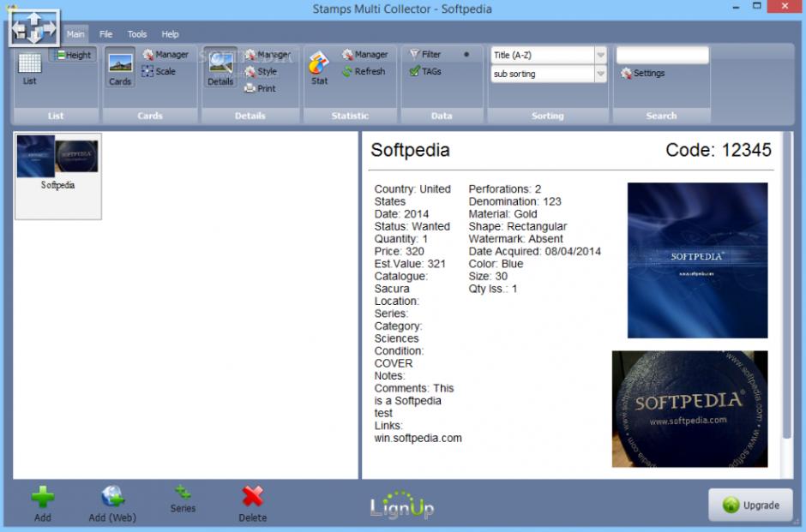Click the Height option in List group
This screenshot has height=532, width=806.
73,55
